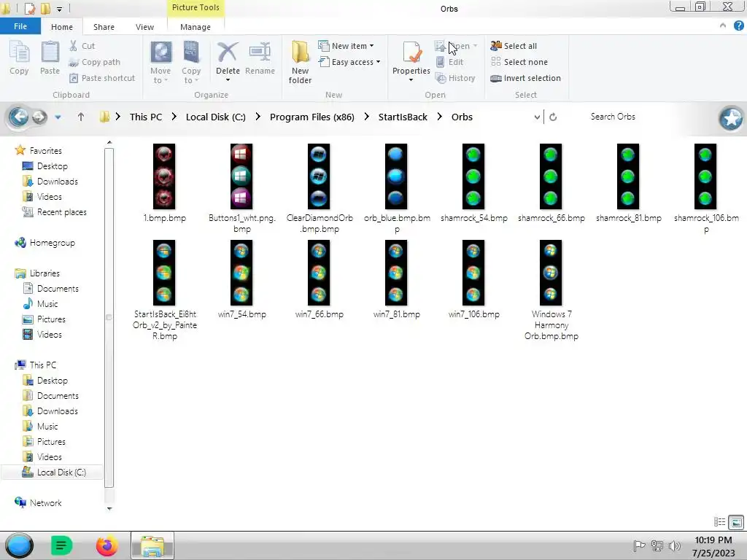
Task: Select the Buttons1_wht.png.bmp file
Action: [x=241, y=189]
